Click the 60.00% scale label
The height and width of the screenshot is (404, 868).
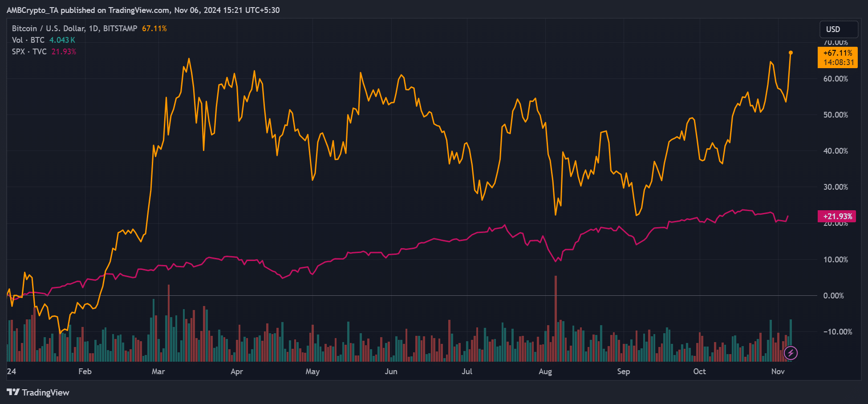point(836,79)
